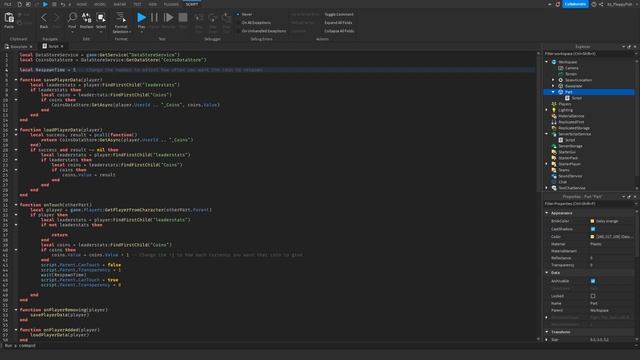Toggle the Archivable checkbox
This screenshot has width=640, height=360.
[593, 281]
